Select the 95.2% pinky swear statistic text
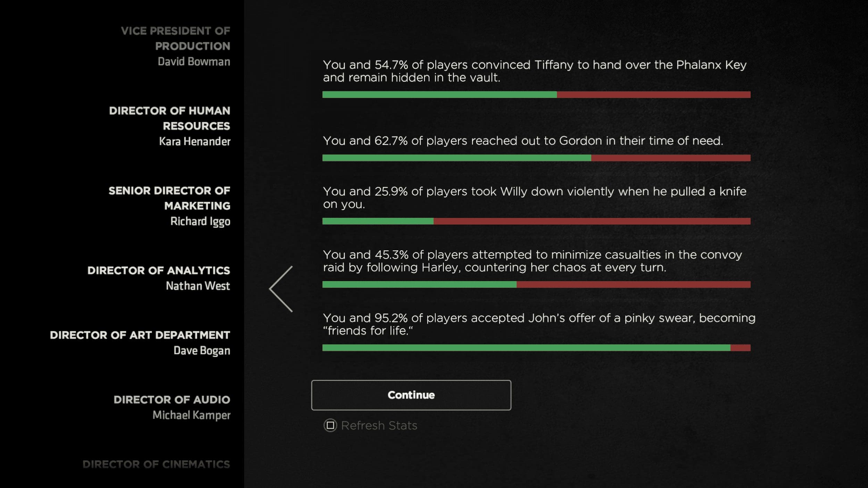Viewport: 868px width, 488px height. pyautogui.click(x=539, y=324)
